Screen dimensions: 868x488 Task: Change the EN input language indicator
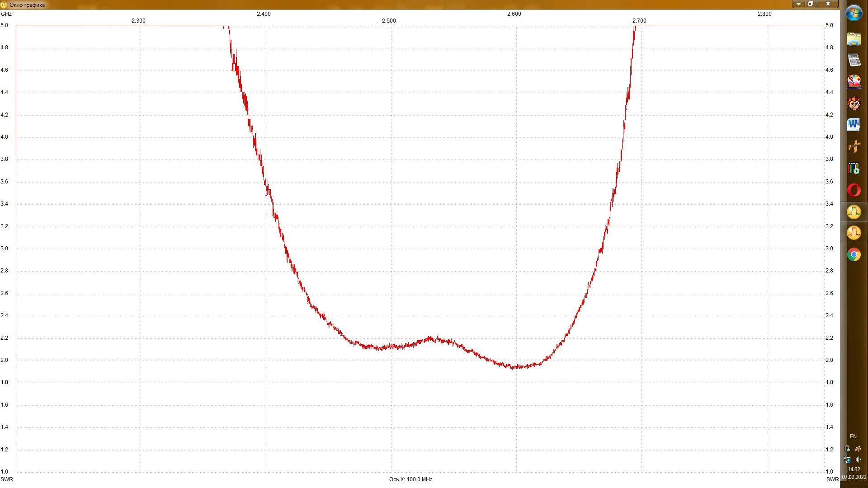pos(853,436)
